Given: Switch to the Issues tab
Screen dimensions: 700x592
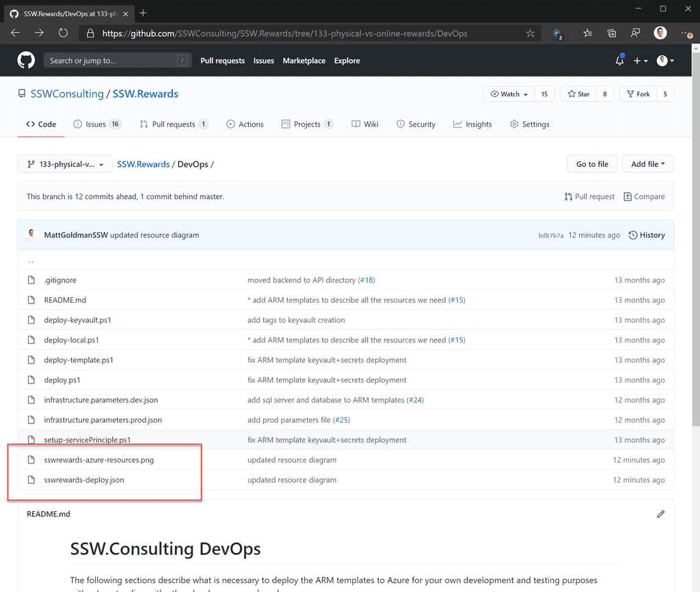Looking at the screenshot, I should 94,124.
